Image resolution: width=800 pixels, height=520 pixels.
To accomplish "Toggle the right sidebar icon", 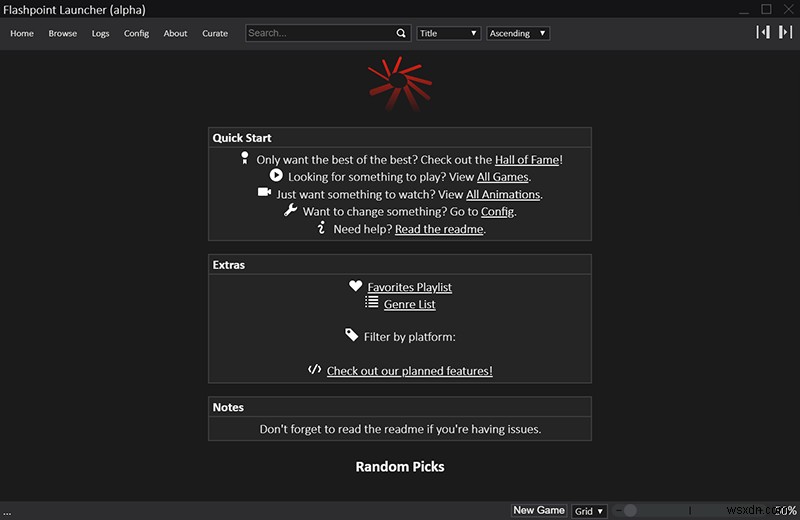I will tap(785, 33).
